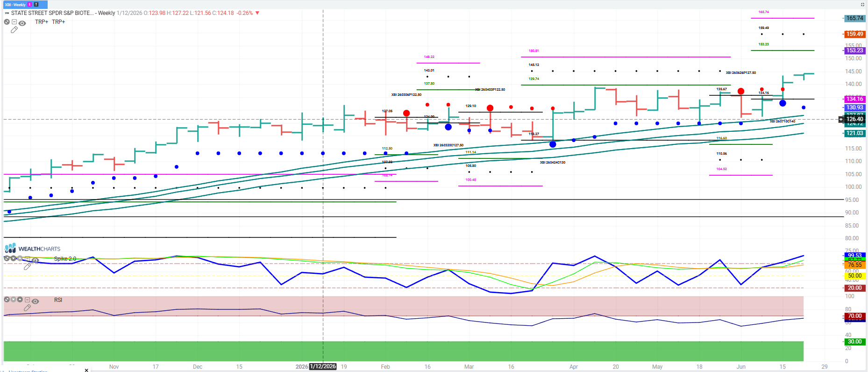Viewport: 868px width, 372px height.
Task: Toggle visibility of the RSI indicator
Action: [x=35, y=301]
